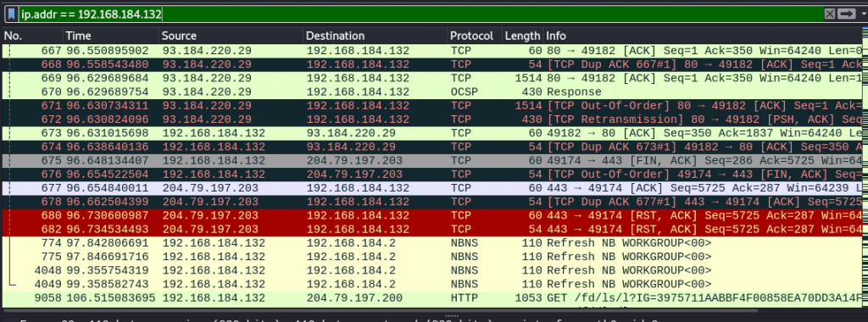Select the HTTP GET packet 9058

(431, 298)
